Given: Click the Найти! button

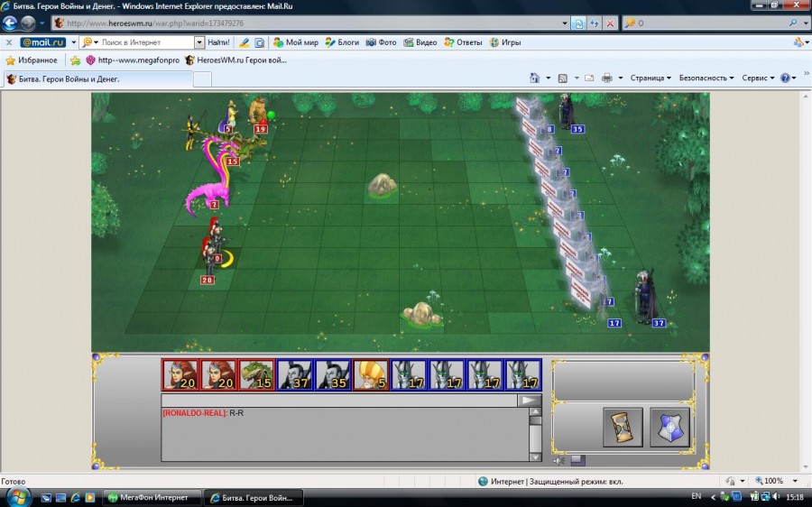Looking at the screenshot, I should point(218,42).
